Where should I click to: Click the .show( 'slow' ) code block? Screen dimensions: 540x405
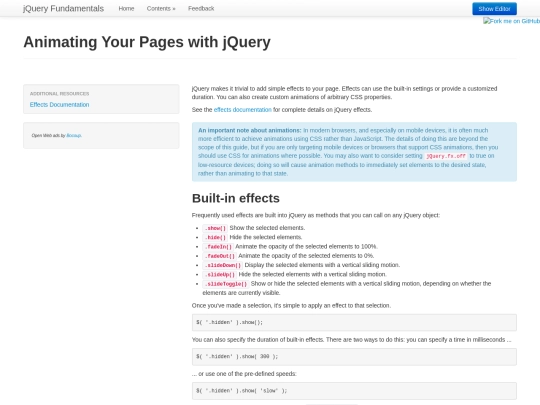(x=354, y=391)
